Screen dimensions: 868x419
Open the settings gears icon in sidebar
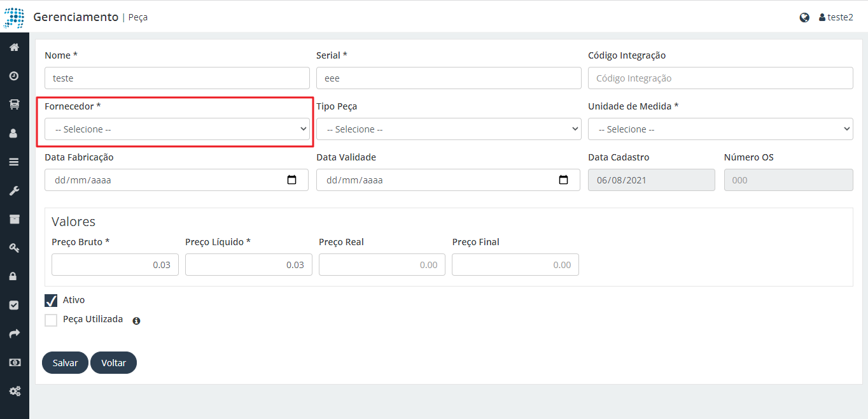point(14,391)
